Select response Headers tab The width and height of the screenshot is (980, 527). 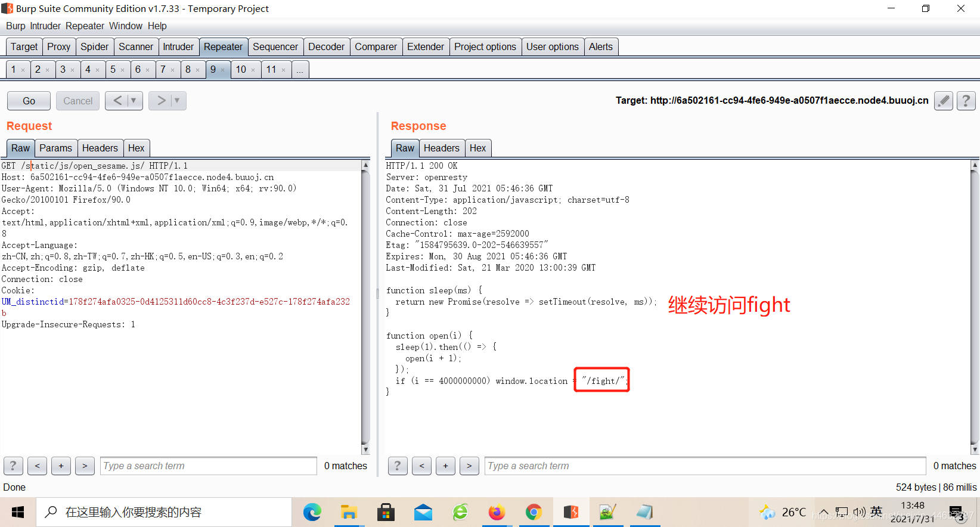[x=442, y=148]
